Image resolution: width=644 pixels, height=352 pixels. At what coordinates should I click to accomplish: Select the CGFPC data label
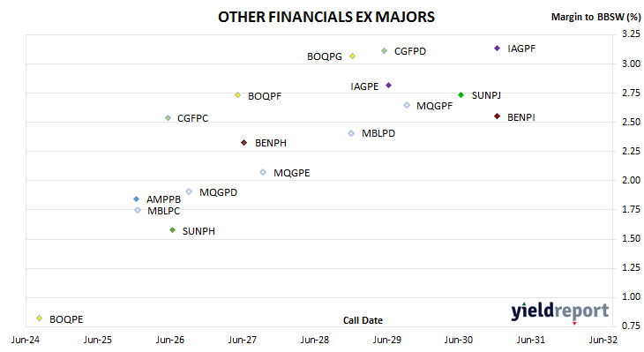(x=192, y=118)
